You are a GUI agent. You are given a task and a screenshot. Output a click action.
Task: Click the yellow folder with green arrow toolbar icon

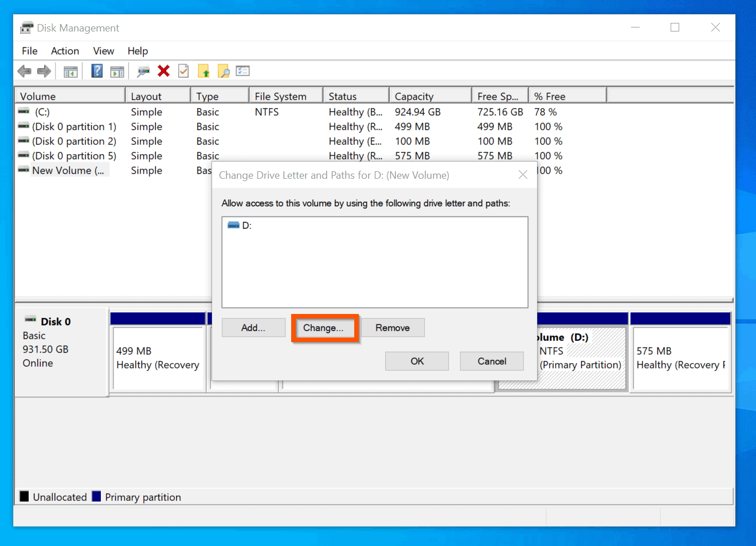coord(203,70)
